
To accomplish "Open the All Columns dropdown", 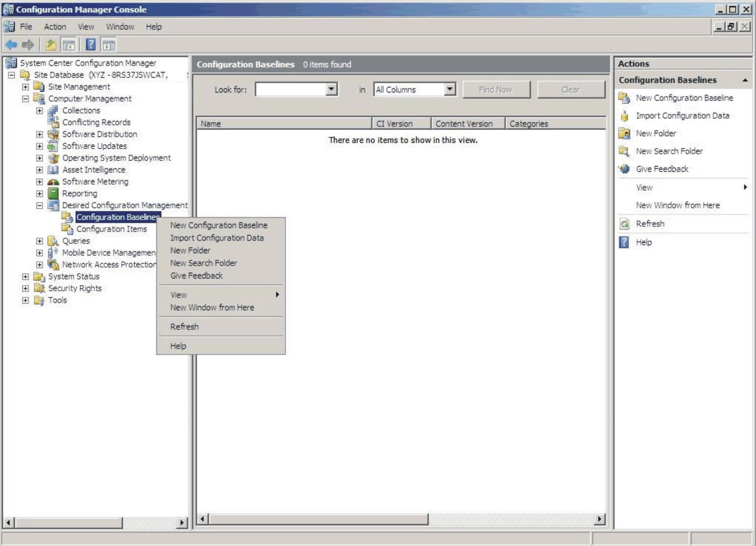I will tap(450, 89).
